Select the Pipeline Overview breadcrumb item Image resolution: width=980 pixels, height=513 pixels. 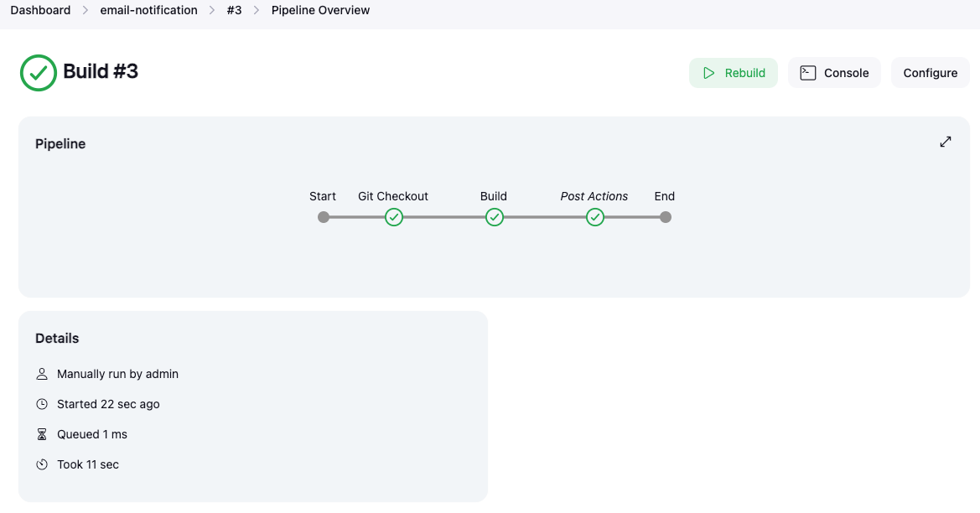click(320, 10)
